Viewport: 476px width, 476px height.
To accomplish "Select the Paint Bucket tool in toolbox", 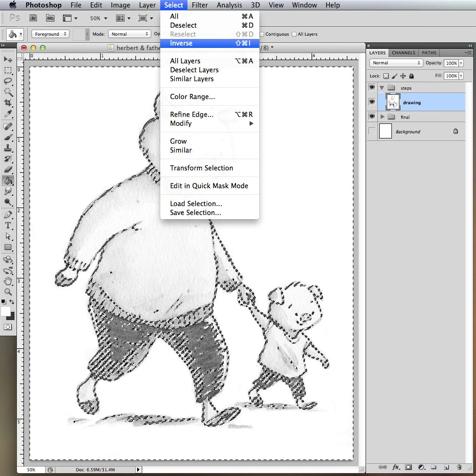I will coord(8,181).
